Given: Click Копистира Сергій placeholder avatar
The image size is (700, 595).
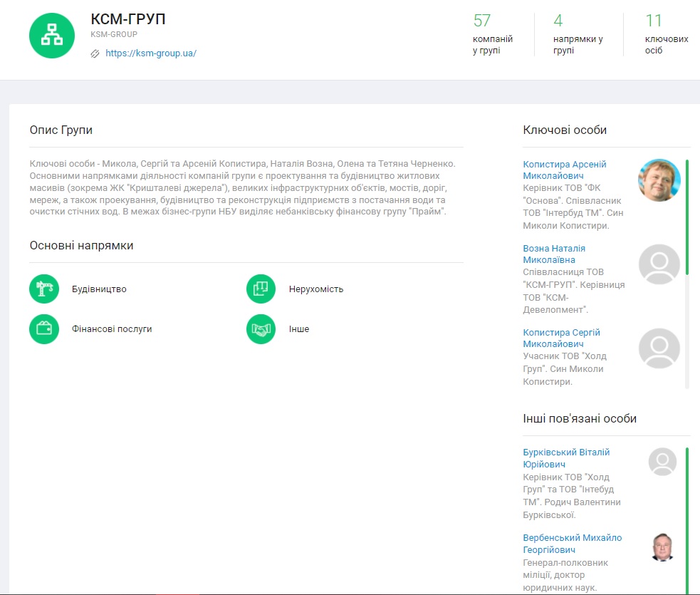Looking at the screenshot, I should pyautogui.click(x=659, y=349).
